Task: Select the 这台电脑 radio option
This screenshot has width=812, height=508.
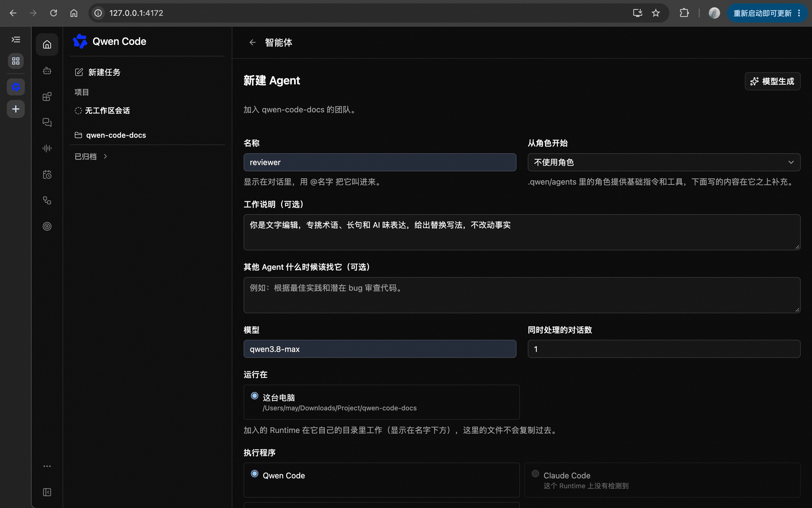Action: click(x=254, y=396)
